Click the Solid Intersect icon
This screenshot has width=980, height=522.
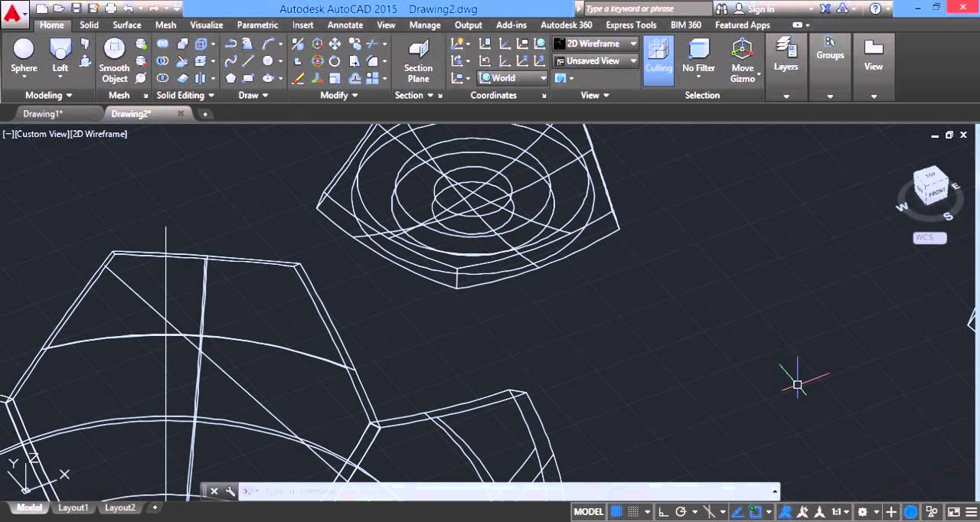pyautogui.click(x=163, y=78)
